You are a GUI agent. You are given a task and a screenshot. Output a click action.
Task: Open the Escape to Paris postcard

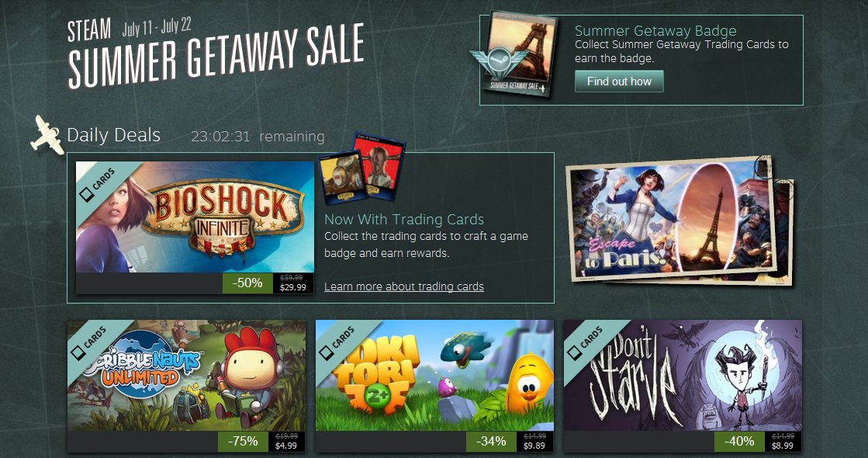(x=680, y=220)
